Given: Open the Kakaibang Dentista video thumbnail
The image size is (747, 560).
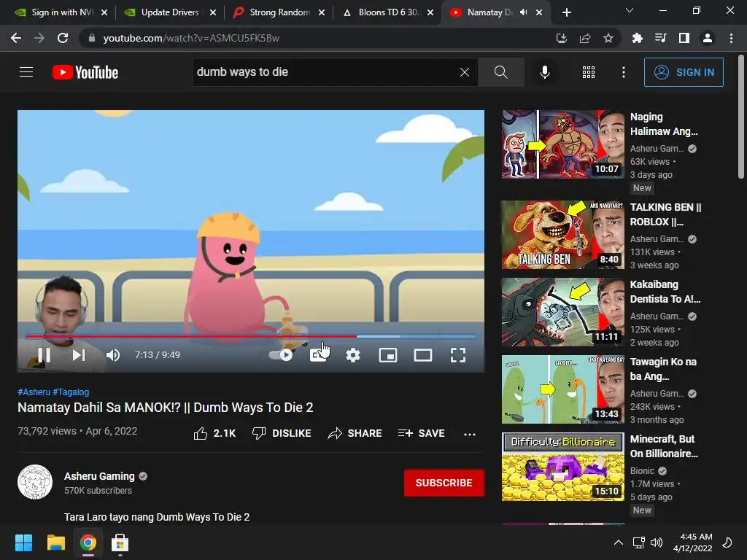Looking at the screenshot, I should click(562, 312).
